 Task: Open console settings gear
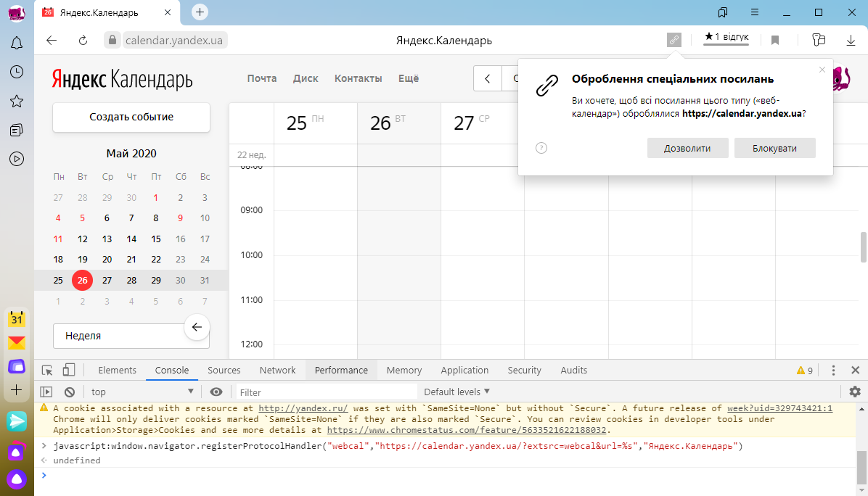tap(855, 392)
